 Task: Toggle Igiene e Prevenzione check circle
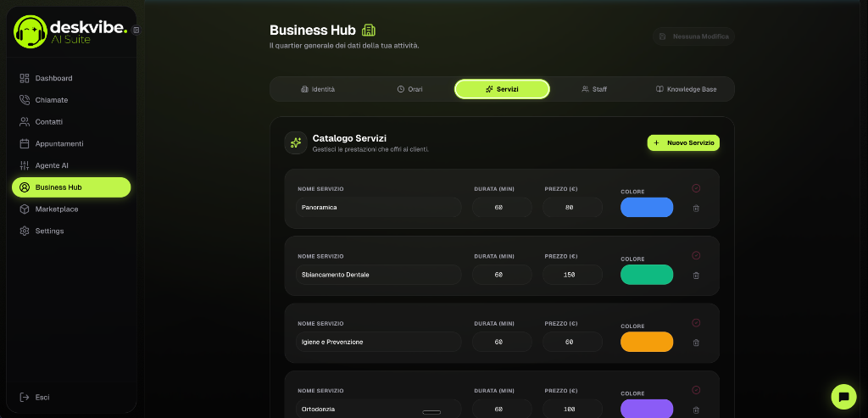coord(696,323)
